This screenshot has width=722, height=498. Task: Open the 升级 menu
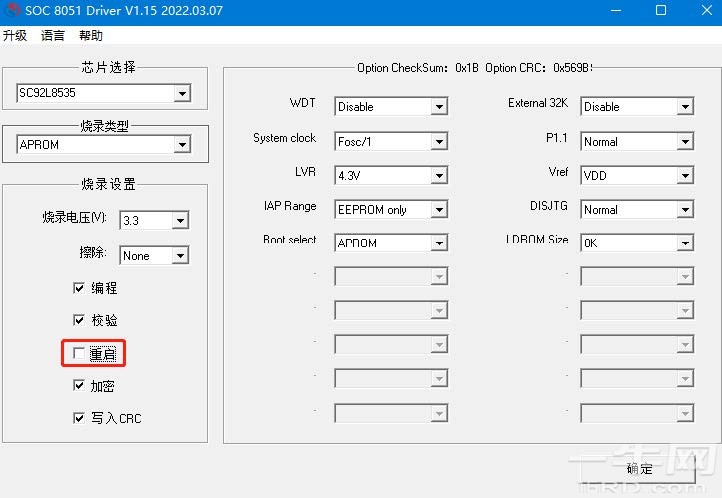[15, 35]
